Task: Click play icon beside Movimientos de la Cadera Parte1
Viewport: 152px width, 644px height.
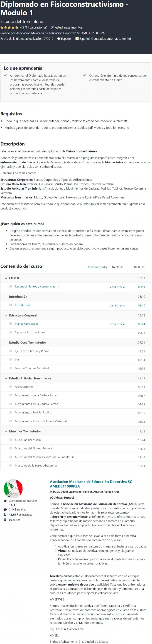Action: pos(11,395)
